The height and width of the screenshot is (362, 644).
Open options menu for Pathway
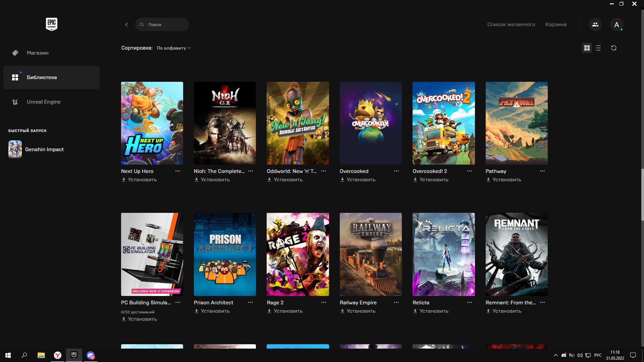542,171
